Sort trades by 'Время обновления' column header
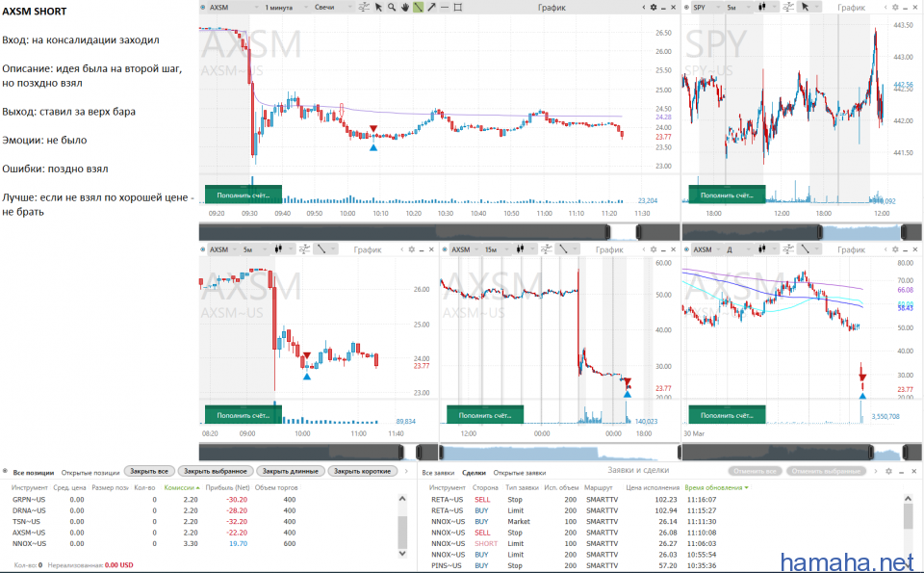924x573 pixels. [x=716, y=487]
